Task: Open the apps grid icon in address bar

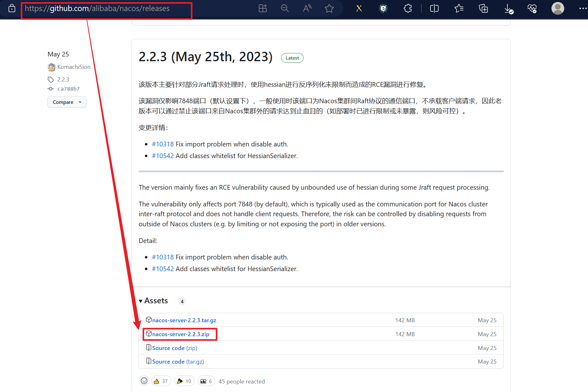Action: [x=263, y=9]
